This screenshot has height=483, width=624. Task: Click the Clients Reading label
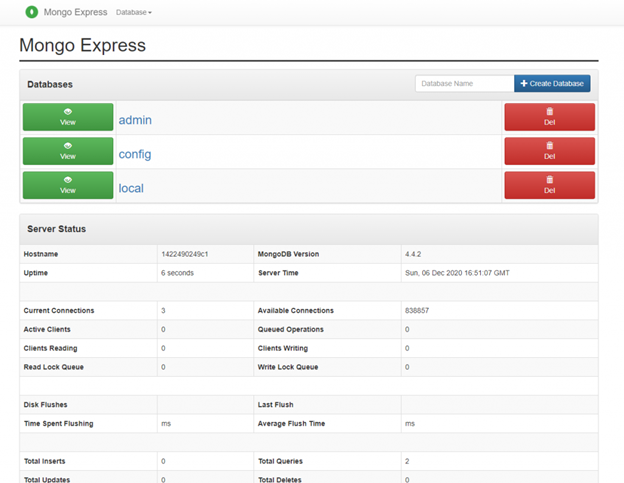coord(50,348)
